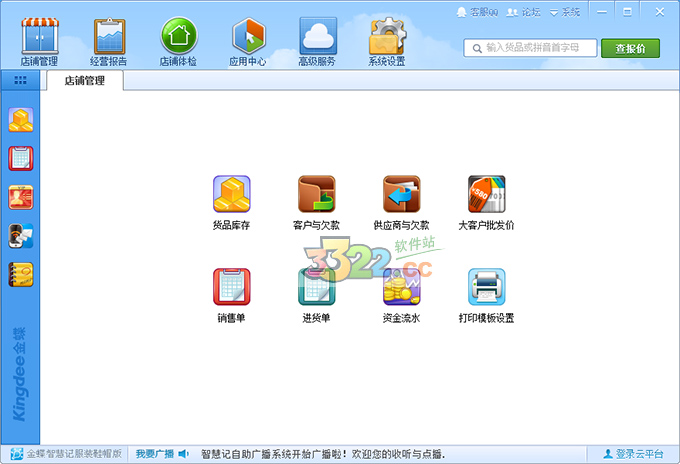This screenshot has width=680, height=464.
Task: Click 金蝶智慧记 edition label in status bar
Action: (x=74, y=454)
